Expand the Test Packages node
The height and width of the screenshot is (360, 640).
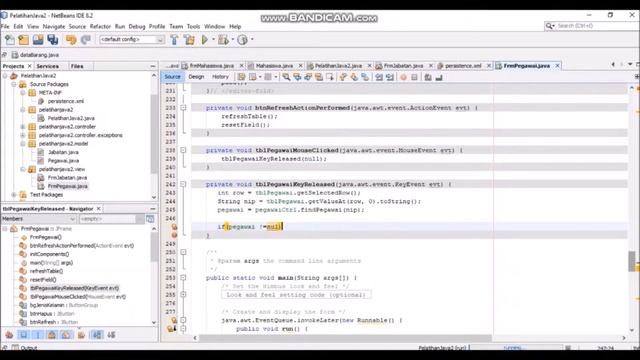click(14, 195)
